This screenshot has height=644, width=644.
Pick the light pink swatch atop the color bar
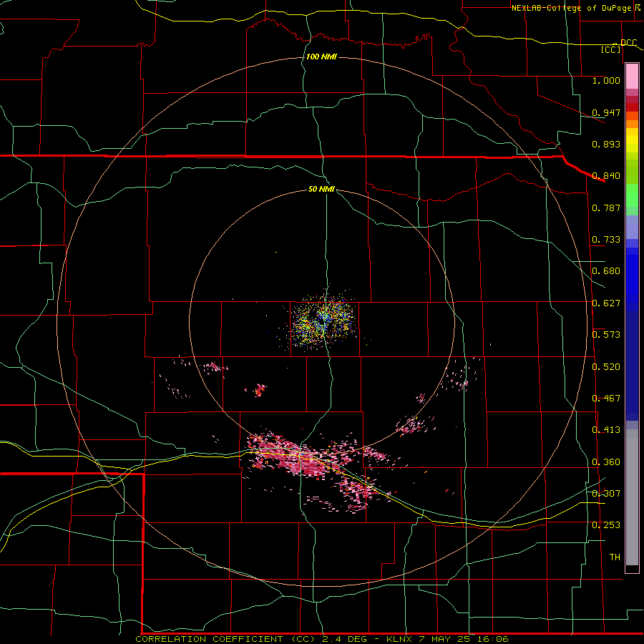pyautogui.click(x=632, y=77)
